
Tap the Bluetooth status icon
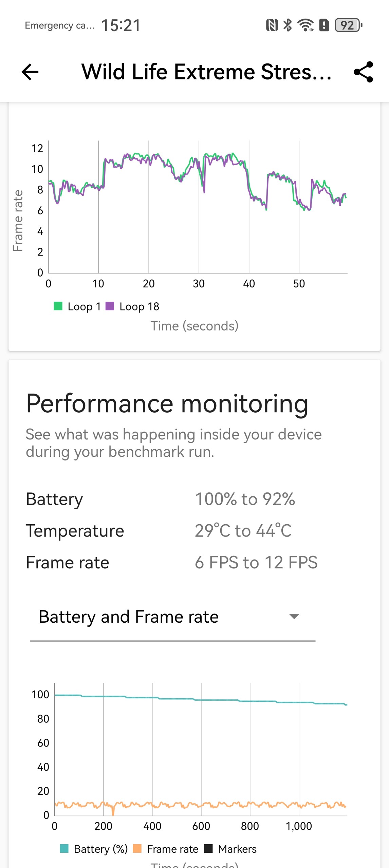click(288, 25)
